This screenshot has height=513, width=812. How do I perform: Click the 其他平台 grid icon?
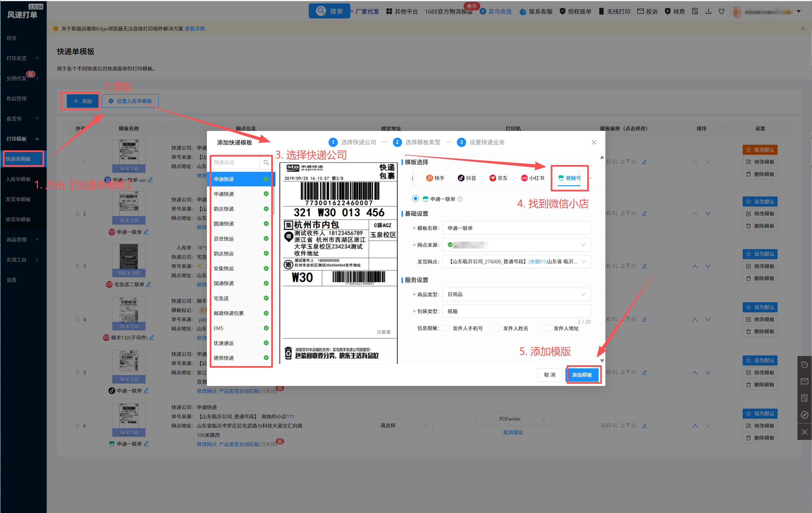[389, 11]
